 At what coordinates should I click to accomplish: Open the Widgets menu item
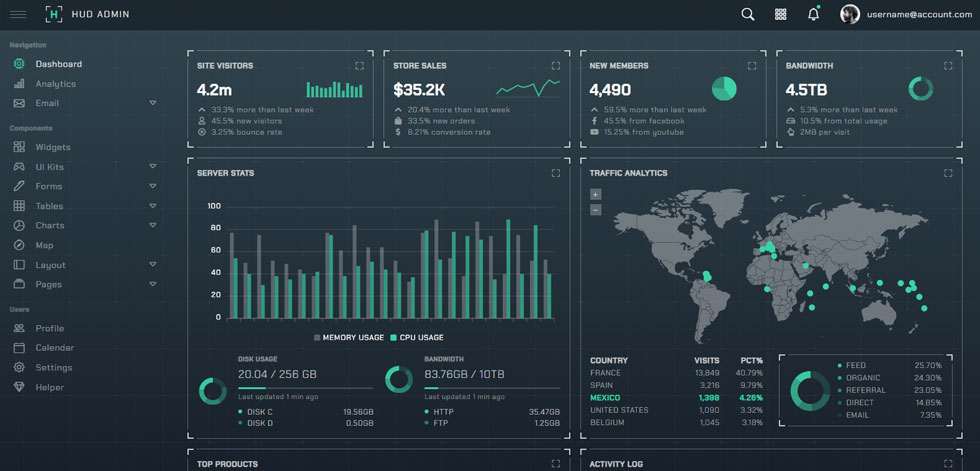point(53,147)
